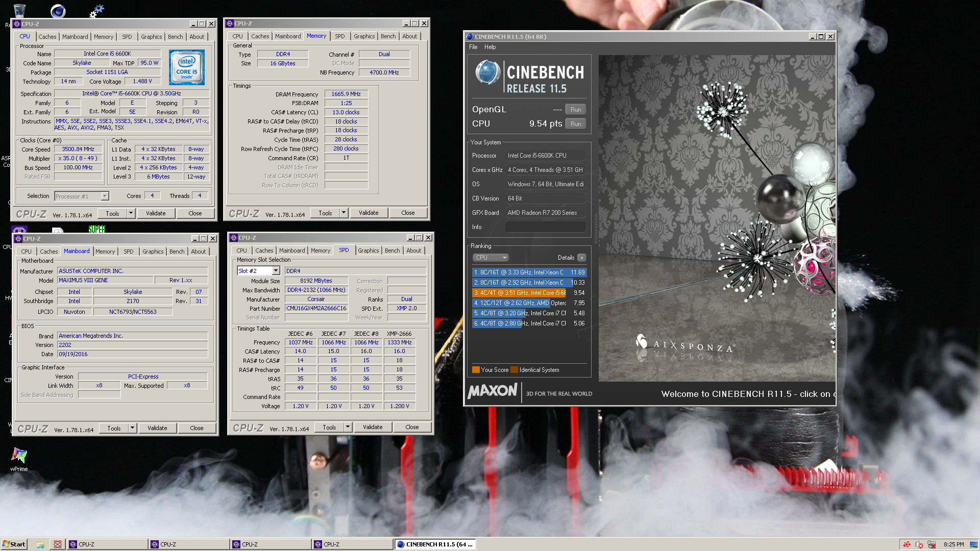Switch to SPD tab in Memory window
Screen dimensions: 980x551
point(340,36)
